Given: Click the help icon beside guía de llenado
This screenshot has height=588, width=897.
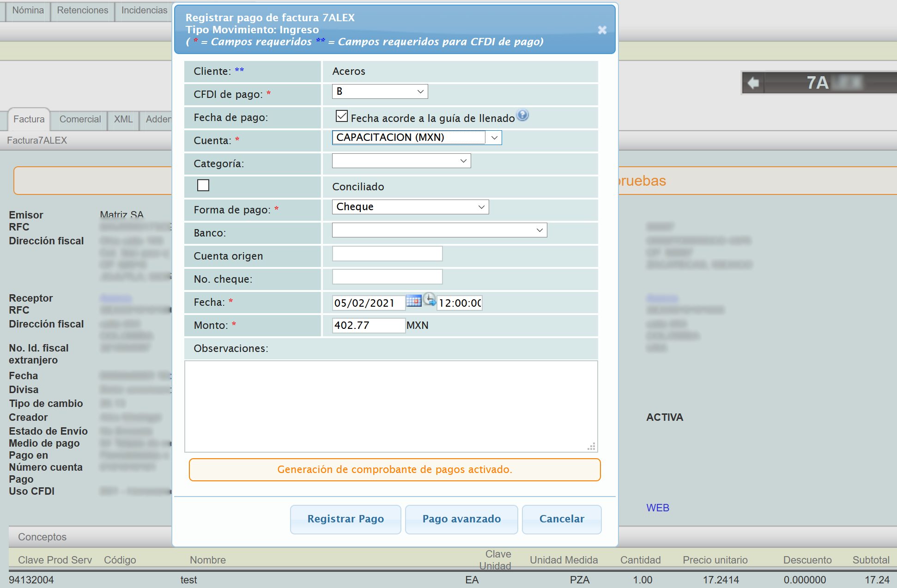Looking at the screenshot, I should [x=522, y=115].
